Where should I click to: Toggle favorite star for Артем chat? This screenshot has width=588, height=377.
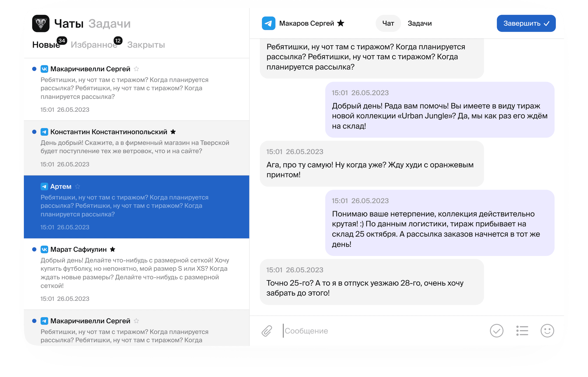tap(78, 187)
